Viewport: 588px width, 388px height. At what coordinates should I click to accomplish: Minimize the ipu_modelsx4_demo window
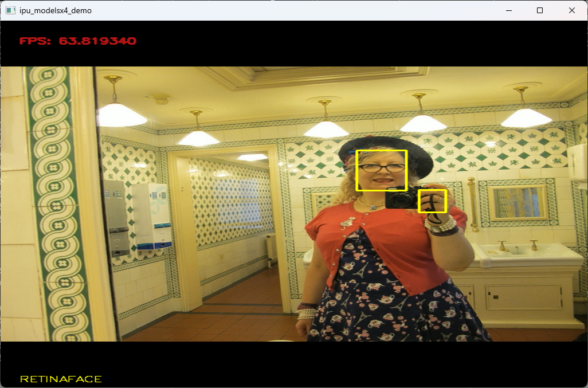point(509,10)
